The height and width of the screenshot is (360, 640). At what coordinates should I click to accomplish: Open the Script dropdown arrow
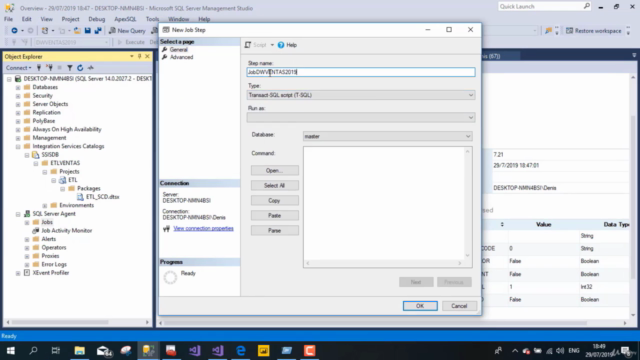pos(272,45)
